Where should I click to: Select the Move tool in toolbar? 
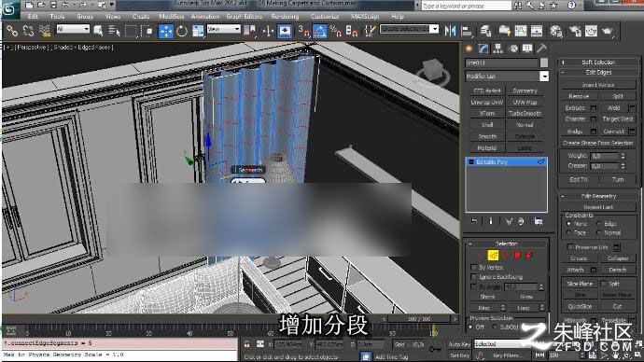(x=166, y=31)
